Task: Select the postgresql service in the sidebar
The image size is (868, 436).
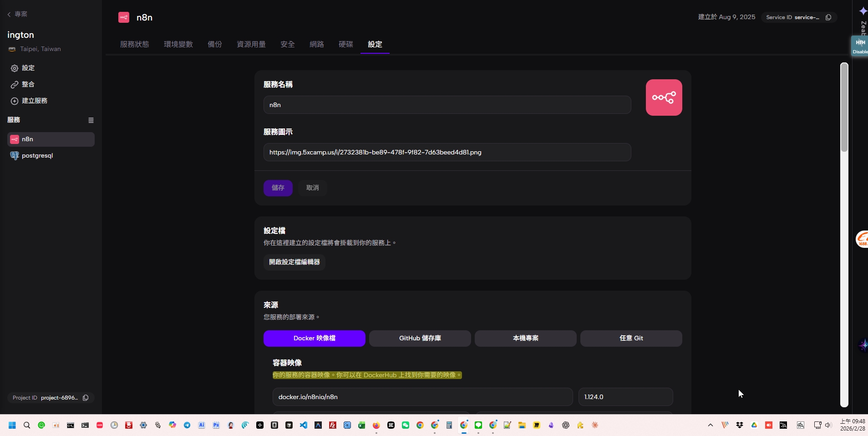Action: pyautogui.click(x=51, y=156)
